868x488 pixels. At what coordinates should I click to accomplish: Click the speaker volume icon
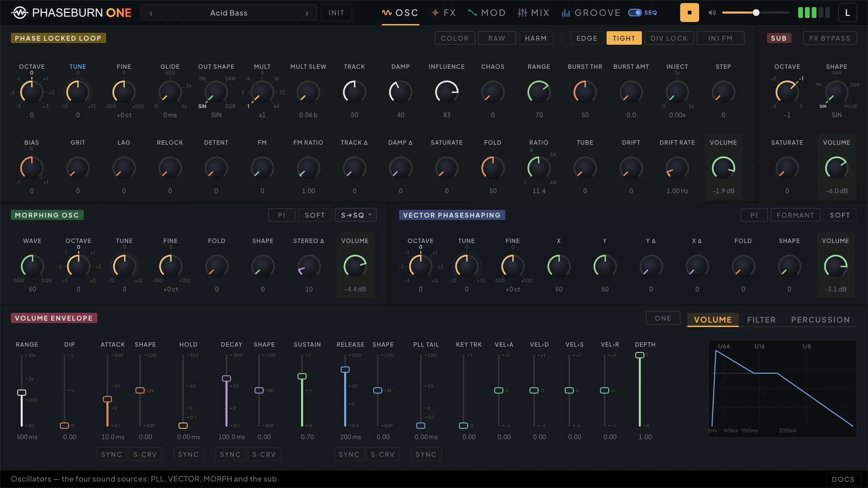pyautogui.click(x=712, y=13)
